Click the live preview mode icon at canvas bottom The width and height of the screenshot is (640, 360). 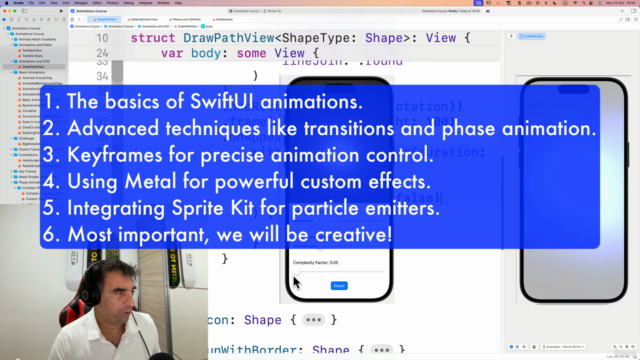(x=511, y=347)
